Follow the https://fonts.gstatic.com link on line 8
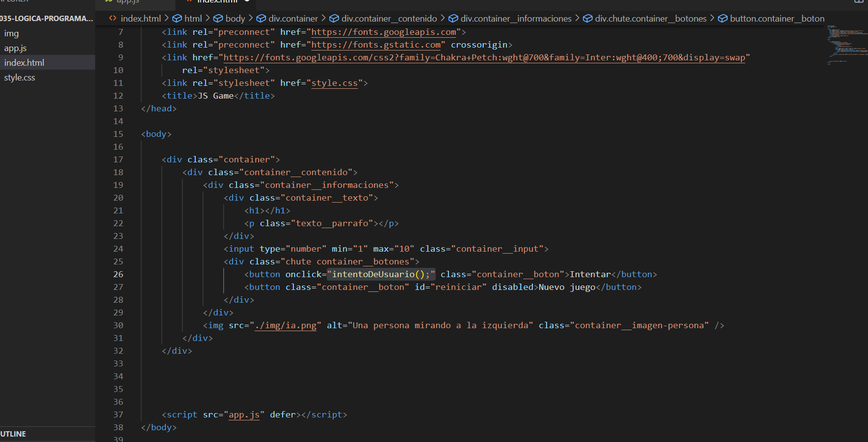The width and height of the screenshot is (868, 442). coord(376,45)
